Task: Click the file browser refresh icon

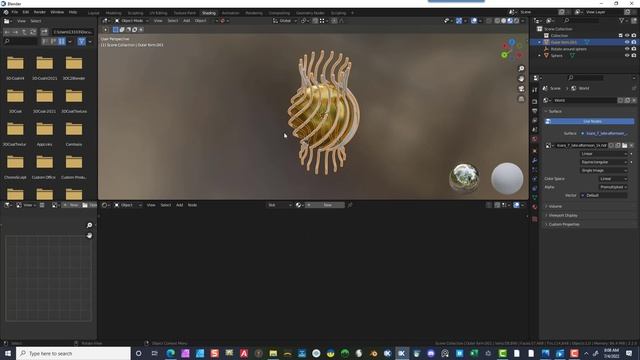Action: (x=33, y=32)
